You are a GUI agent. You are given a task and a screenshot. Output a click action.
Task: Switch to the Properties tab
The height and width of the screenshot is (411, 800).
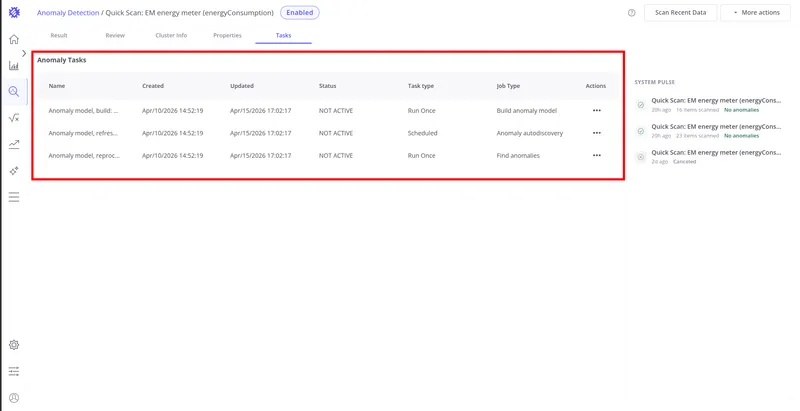(228, 35)
